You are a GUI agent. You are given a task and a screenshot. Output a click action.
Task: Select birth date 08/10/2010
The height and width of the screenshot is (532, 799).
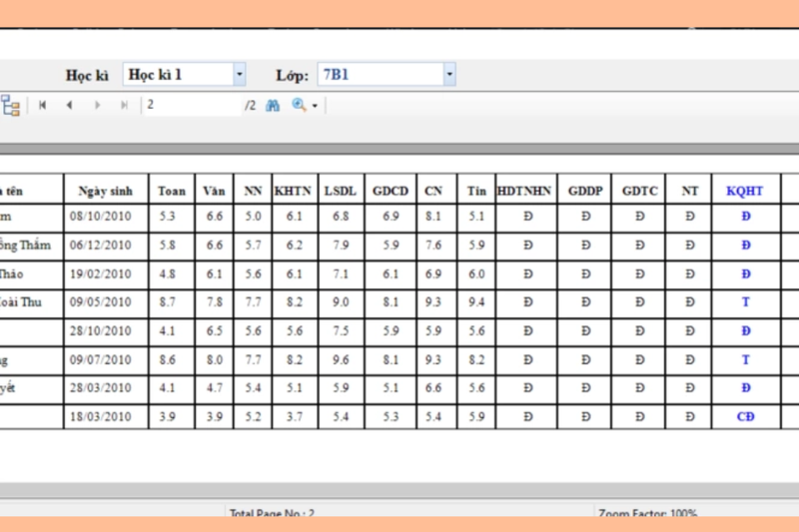[101, 217]
